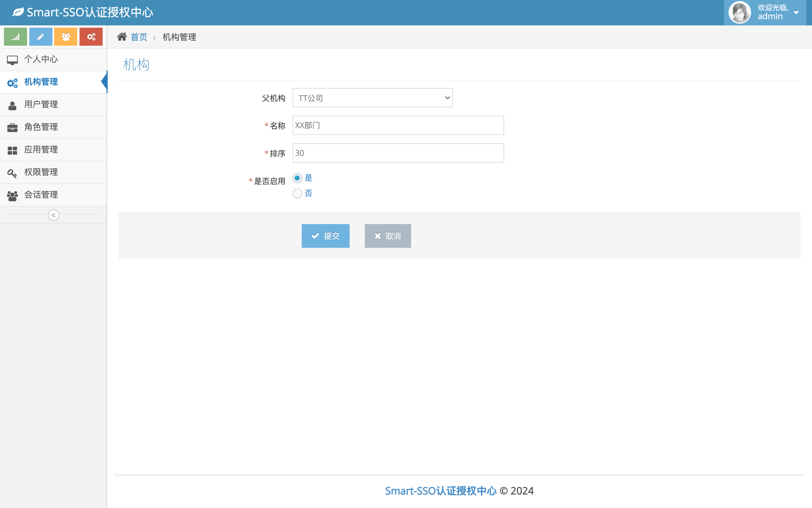Screen dimensions: 812x508
Task: Click the red gears settings shortcut button
Action: [x=91, y=37]
